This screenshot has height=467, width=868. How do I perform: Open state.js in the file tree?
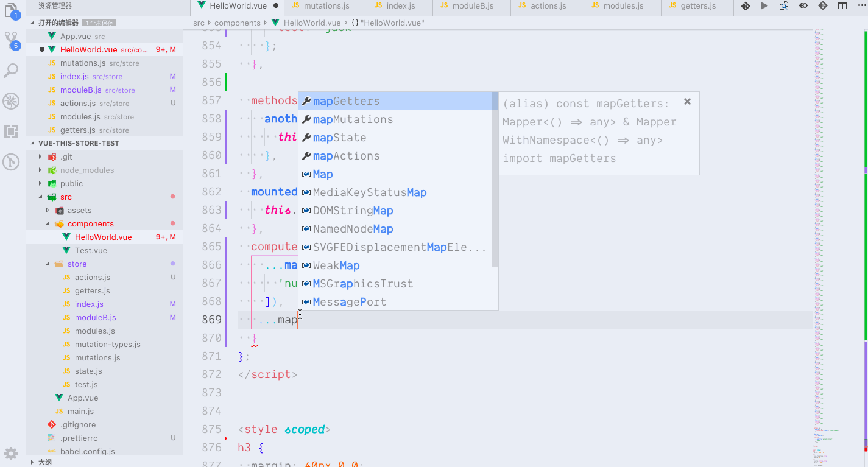(x=105, y=371)
